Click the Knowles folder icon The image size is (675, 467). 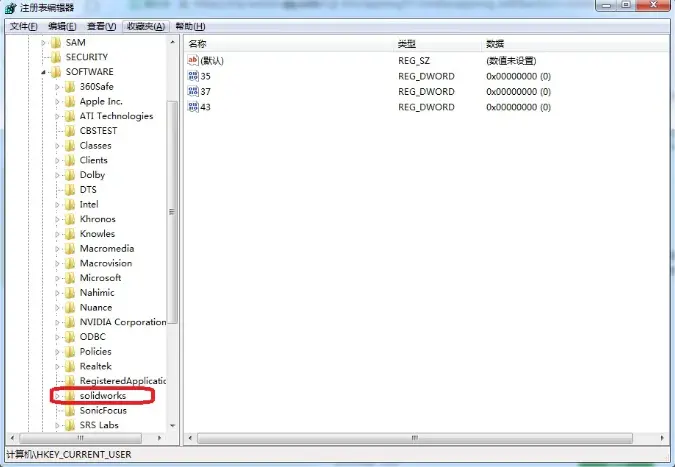(x=70, y=234)
